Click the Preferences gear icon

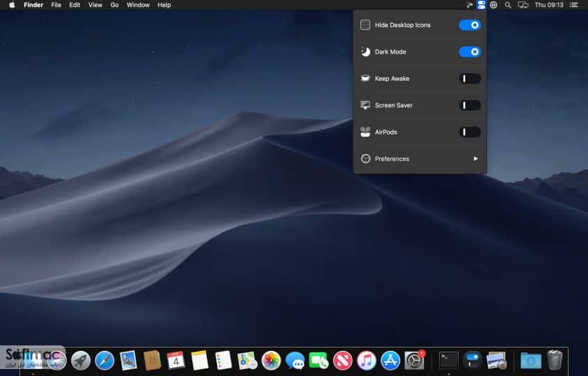point(365,159)
